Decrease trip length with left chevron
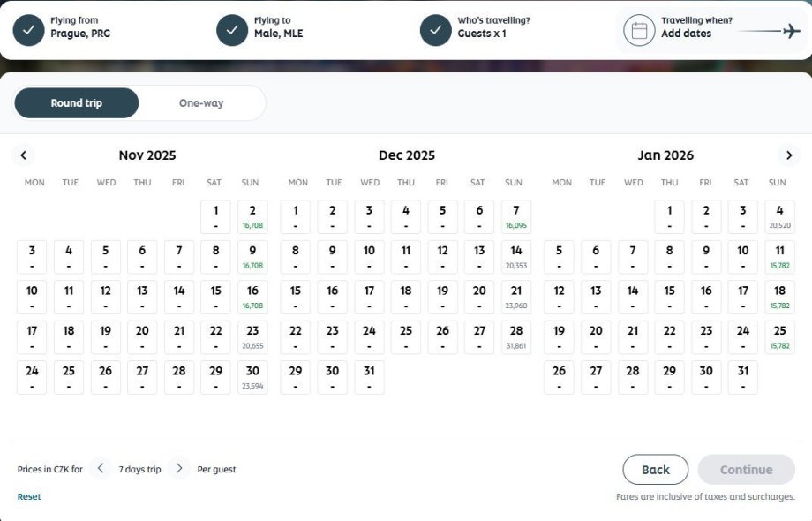This screenshot has height=521, width=812. tap(101, 469)
